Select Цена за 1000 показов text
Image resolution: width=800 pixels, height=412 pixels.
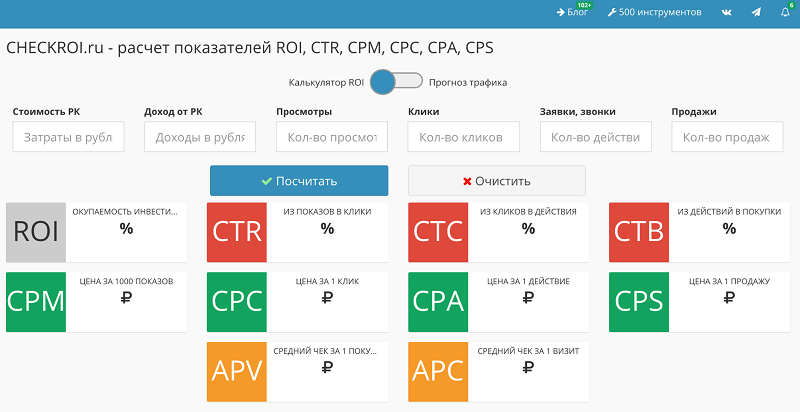126,281
